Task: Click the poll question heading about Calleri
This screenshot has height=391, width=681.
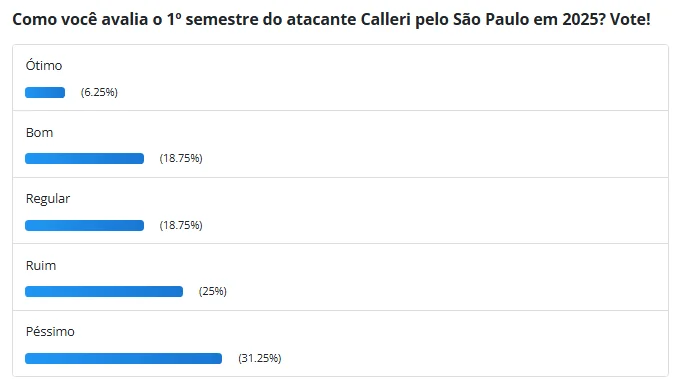Action: coord(331,20)
